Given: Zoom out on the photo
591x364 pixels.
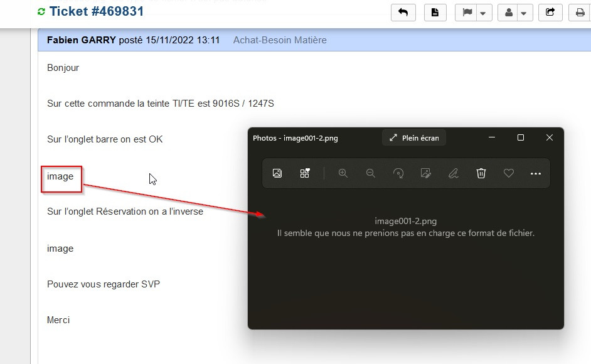Looking at the screenshot, I should tap(371, 173).
